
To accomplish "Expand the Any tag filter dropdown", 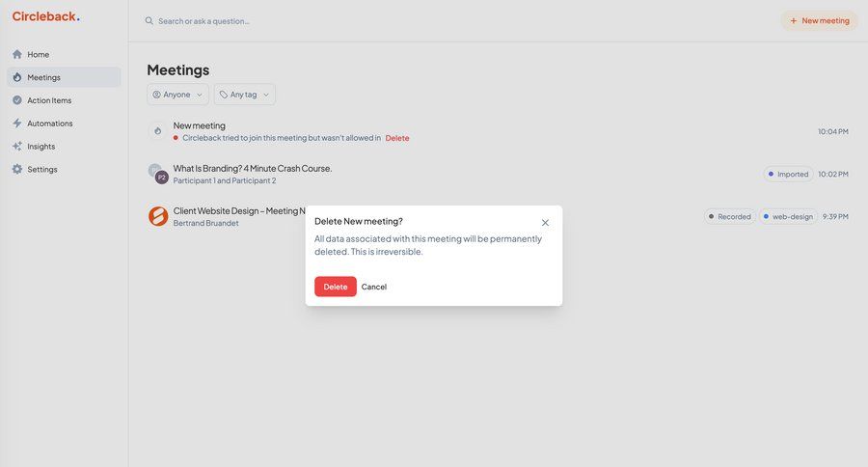I will coord(244,95).
